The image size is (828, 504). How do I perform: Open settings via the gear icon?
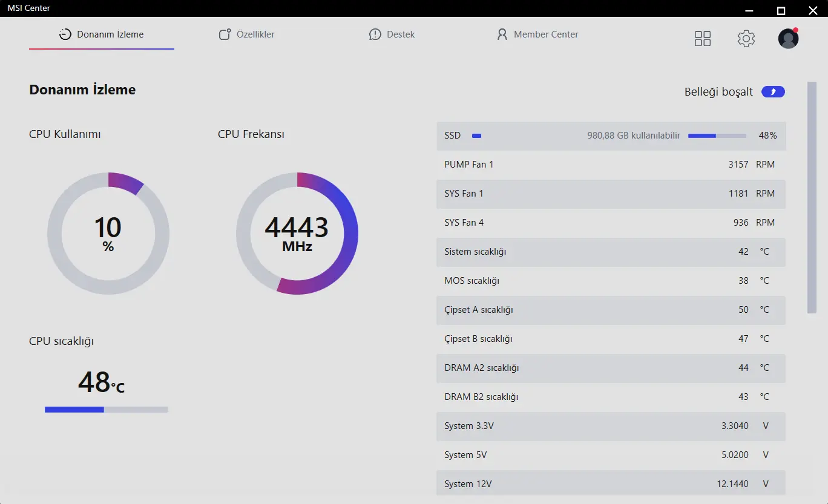pyautogui.click(x=746, y=39)
